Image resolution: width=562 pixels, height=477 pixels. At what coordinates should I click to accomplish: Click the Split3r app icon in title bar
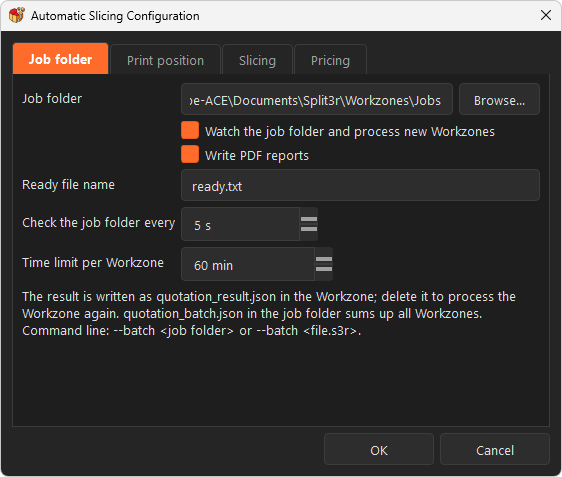pos(16,15)
